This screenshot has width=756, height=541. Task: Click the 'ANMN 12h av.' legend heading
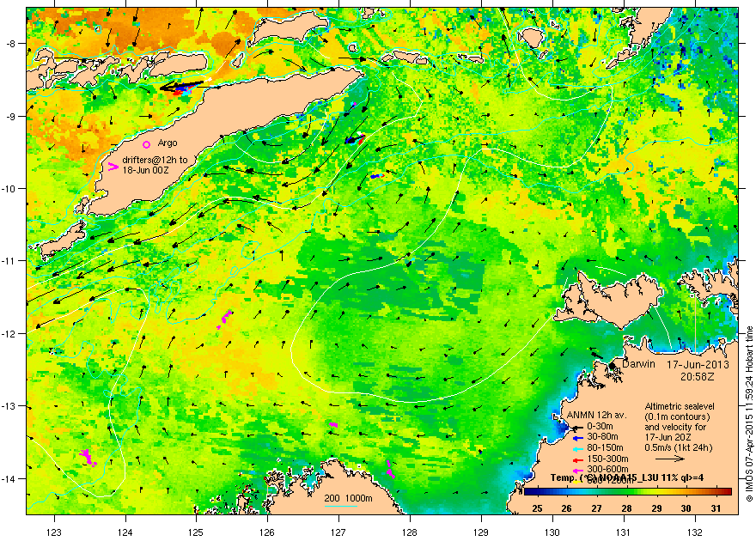[x=597, y=416]
